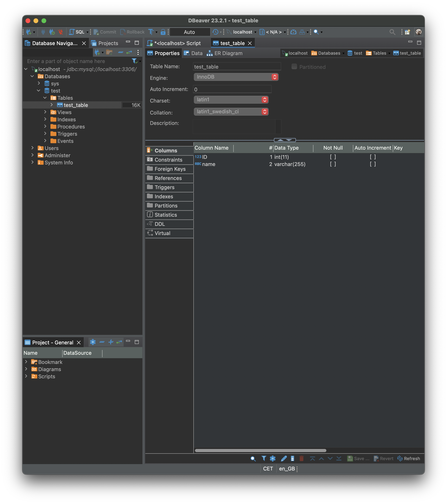The height and width of the screenshot is (504, 447).
Task: Expand the Users node in navigator
Action: [32, 148]
